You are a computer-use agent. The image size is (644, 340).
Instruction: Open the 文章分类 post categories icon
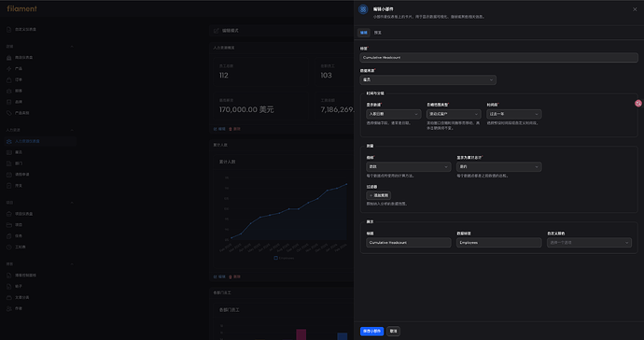pos(9,297)
